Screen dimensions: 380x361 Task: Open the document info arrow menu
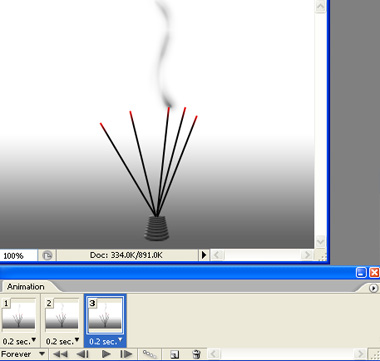204,255
